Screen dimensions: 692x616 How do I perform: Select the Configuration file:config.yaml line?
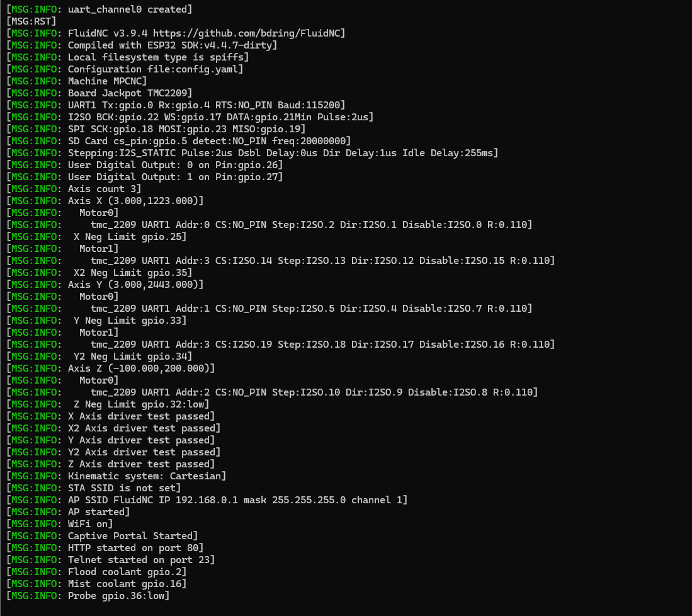(125, 69)
